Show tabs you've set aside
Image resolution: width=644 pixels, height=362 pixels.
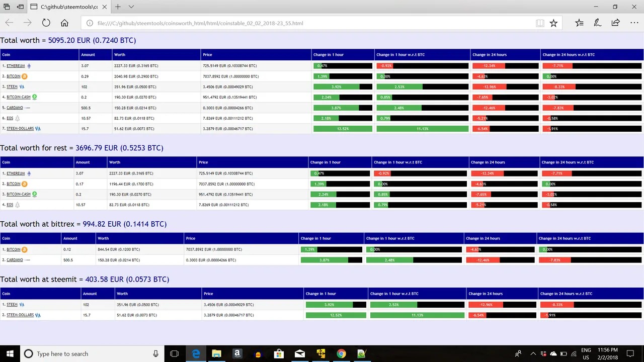point(7,7)
